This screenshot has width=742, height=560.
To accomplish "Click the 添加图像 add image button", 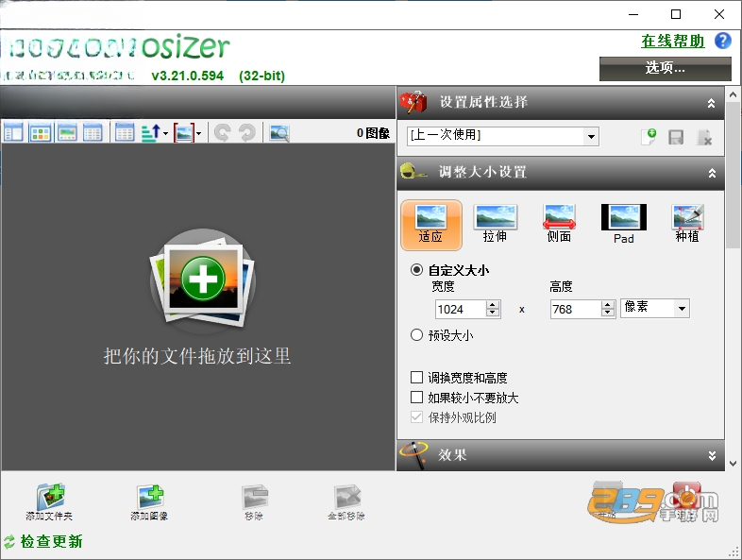I will coord(149,502).
